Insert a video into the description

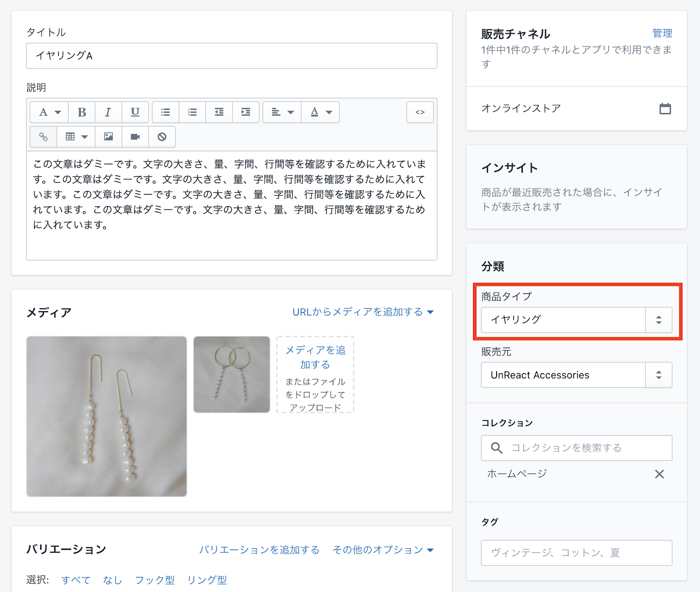[x=135, y=137]
